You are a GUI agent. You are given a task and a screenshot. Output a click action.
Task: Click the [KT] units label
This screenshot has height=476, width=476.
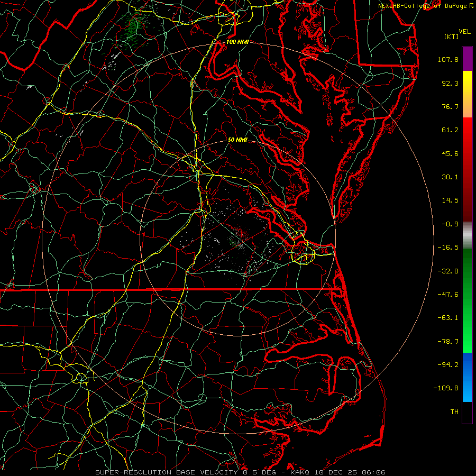(452, 36)
